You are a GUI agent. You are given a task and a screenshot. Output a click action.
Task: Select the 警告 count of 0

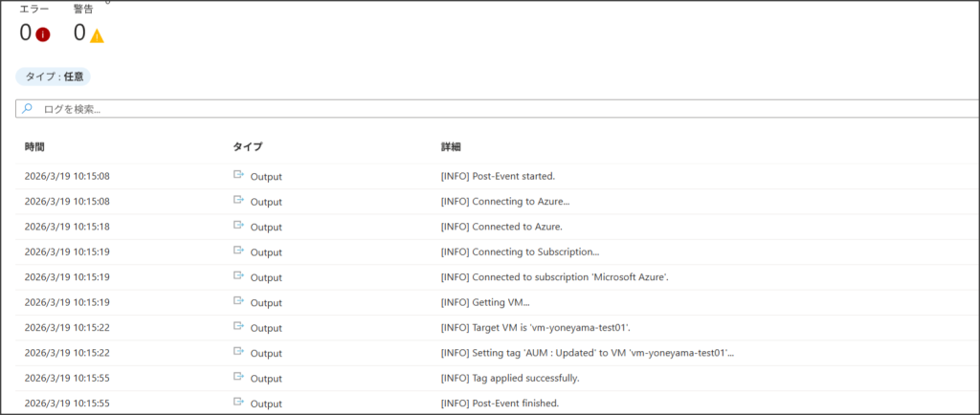click(x=79, y=33)
